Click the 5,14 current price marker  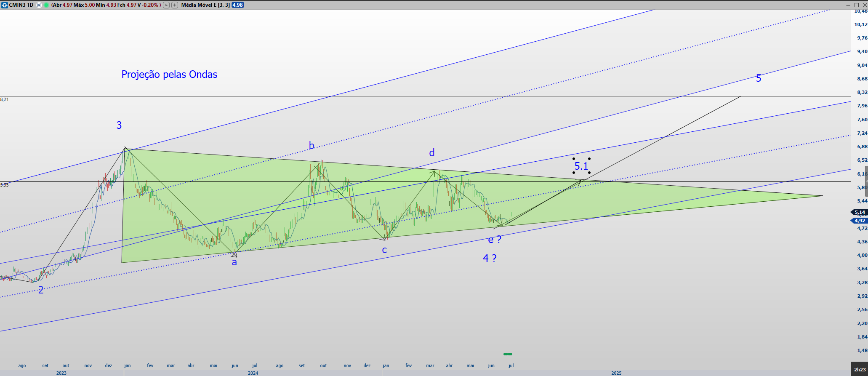pos(860,213)
